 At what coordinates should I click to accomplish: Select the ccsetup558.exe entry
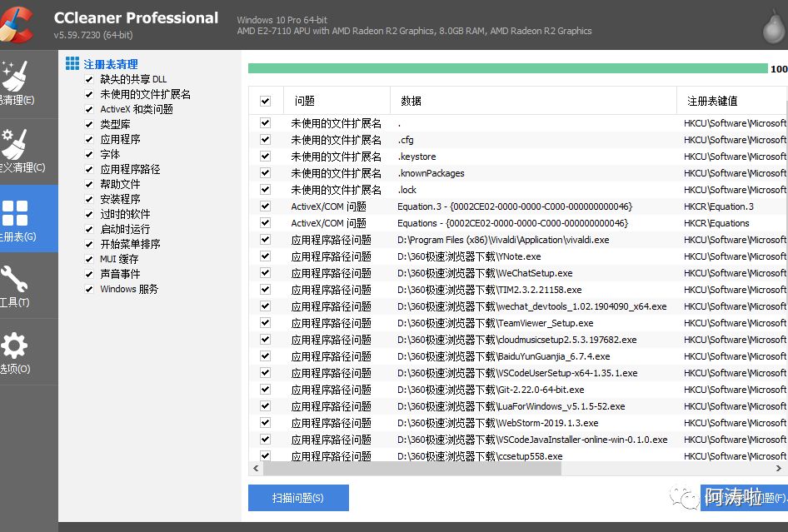click(480, 456)
